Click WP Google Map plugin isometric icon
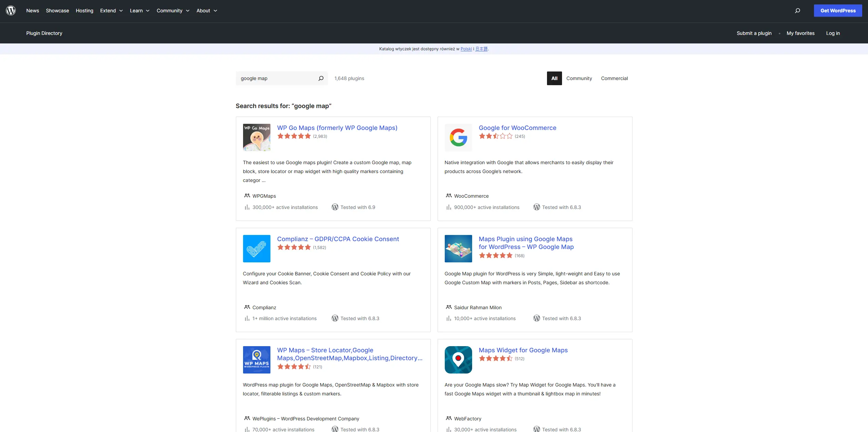Screen dimensions: 868x432 [x=458, y=249]
